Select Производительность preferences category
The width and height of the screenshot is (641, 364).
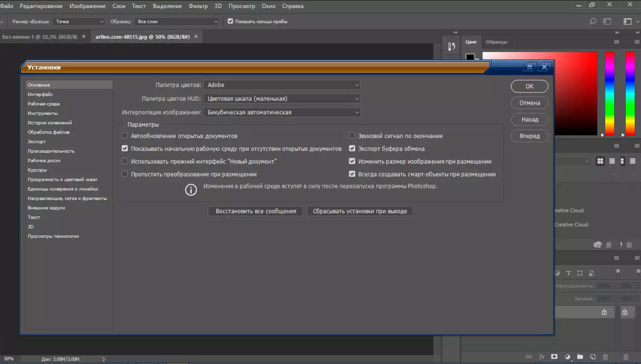69,151
